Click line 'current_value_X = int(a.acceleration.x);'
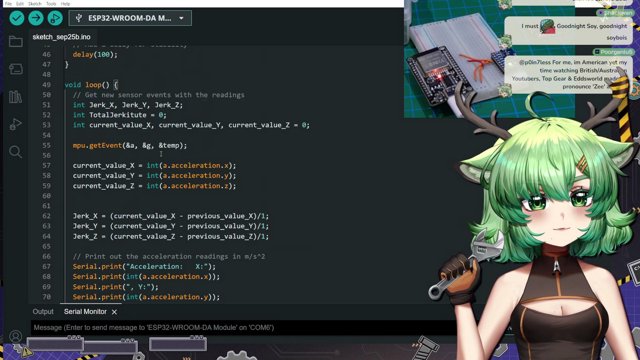The image size is (640, 360). click(x=154, y=165)
